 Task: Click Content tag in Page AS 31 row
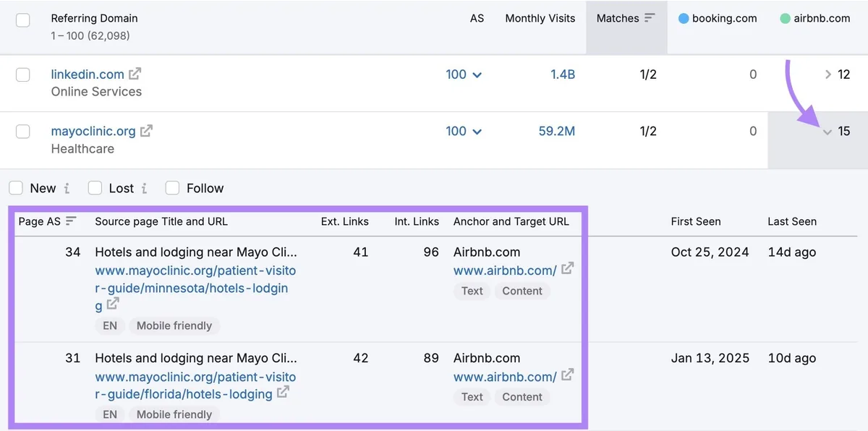[x=522, y=397]
